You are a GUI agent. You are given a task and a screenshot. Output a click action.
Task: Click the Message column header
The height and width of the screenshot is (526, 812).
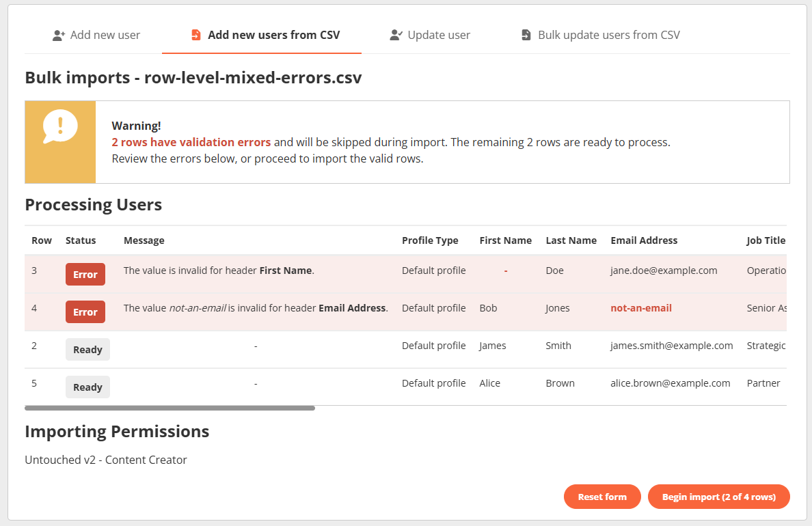click(144, 240)
